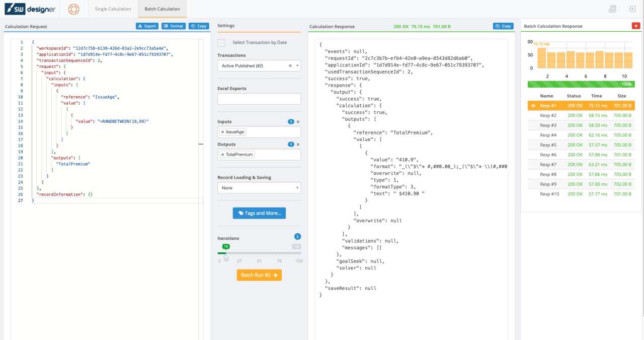Open the release notes icon in top-right corner
The image size is (644, 340).
point(612,9)
